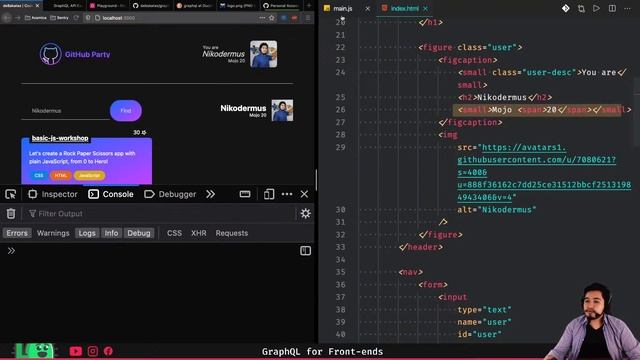
Task: Click the search result avatar beside Nikodermus
Action: (x=282, y=110)
